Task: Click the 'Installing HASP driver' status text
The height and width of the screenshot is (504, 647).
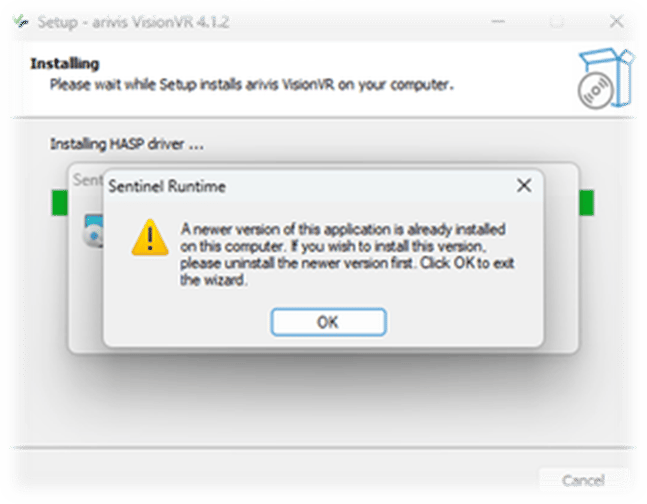Action: (x=127, y=144)
